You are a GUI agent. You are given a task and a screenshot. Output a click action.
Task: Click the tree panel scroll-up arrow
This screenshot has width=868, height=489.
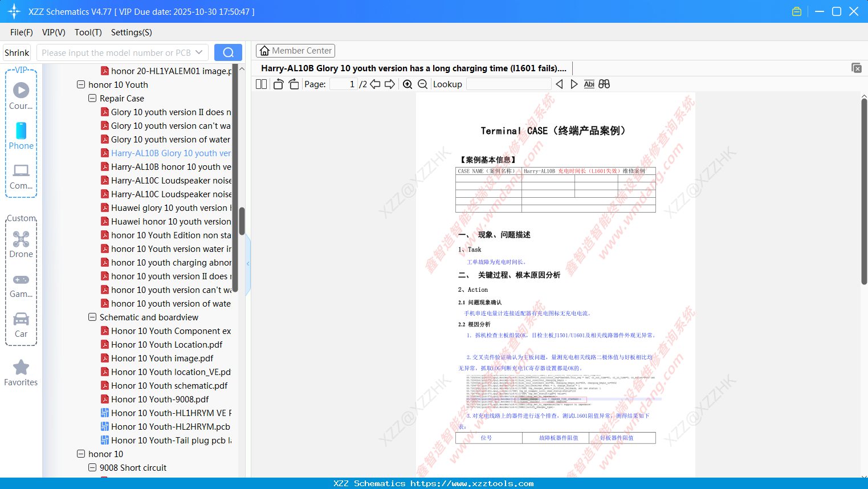(242, 69)
